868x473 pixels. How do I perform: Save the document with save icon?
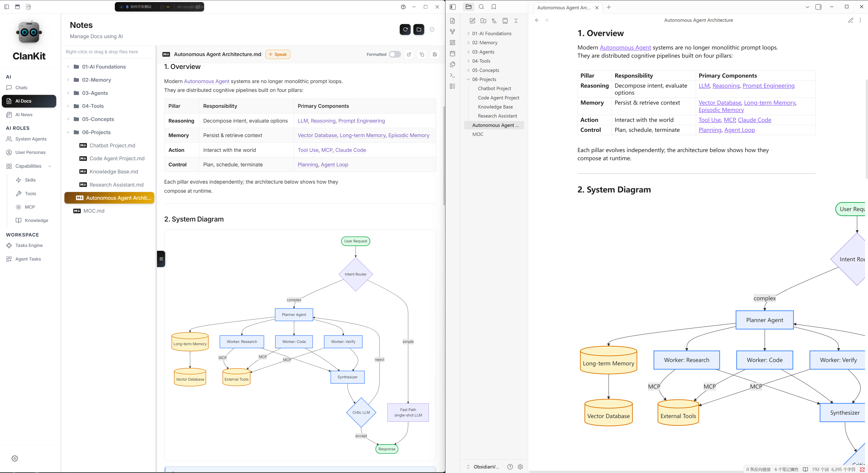tap(435, 54)
